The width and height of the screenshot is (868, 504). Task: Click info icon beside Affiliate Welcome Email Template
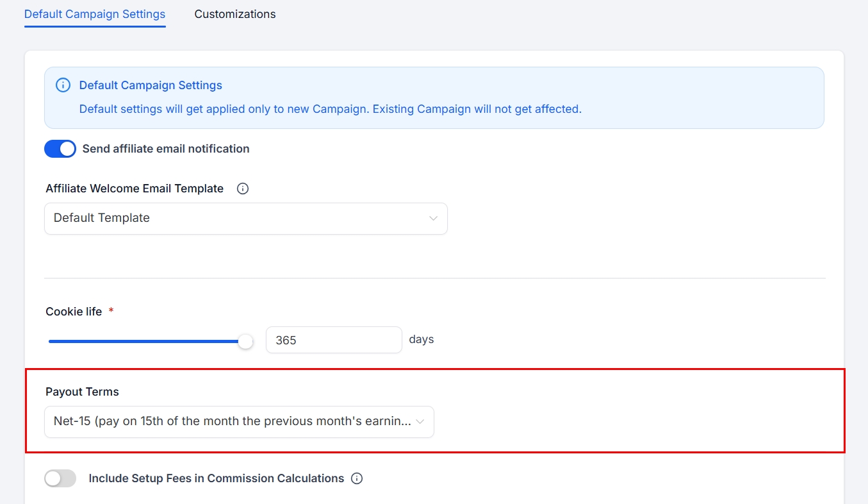pos(243,189)
